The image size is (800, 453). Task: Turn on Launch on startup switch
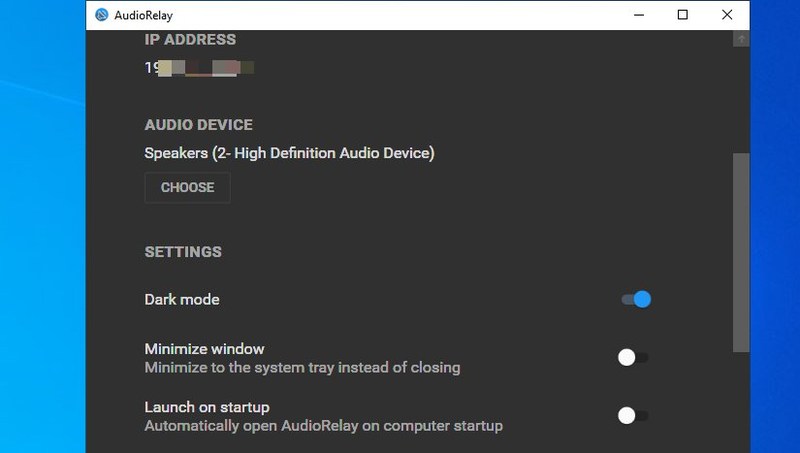(633, 415)
